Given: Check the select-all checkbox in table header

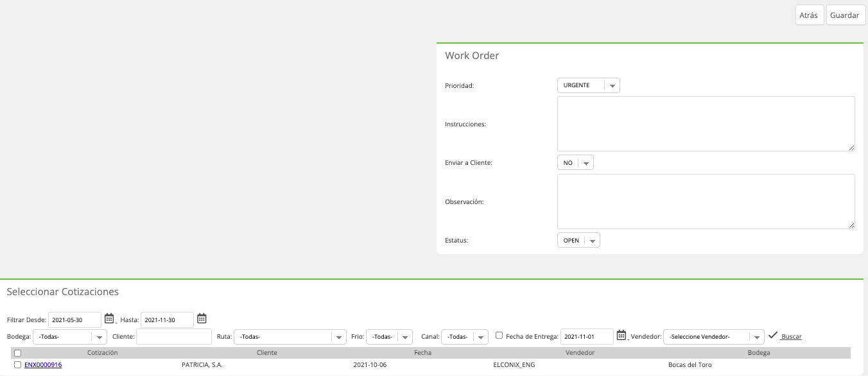Looking at the screenshot, I should pos(17,353).
